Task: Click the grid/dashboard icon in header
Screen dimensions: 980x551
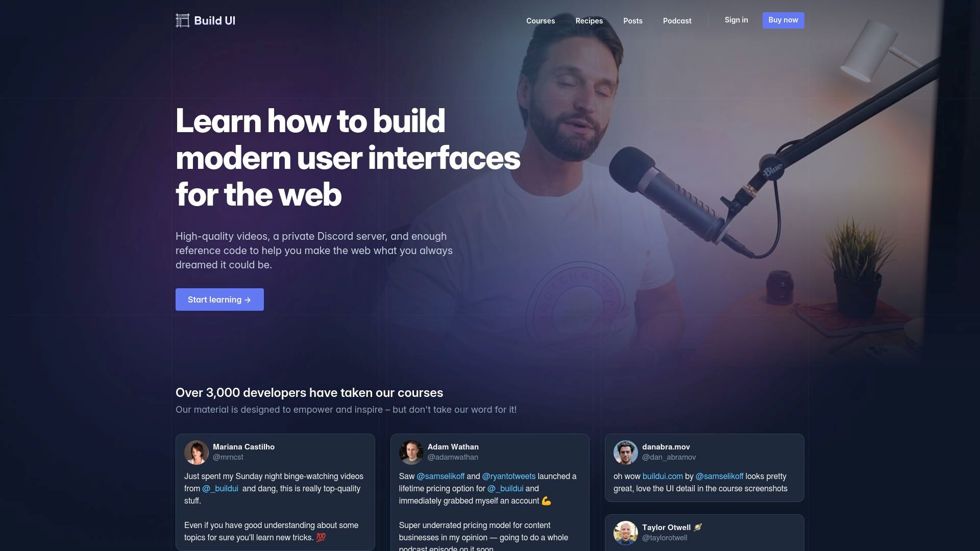Action: [182, 20]
